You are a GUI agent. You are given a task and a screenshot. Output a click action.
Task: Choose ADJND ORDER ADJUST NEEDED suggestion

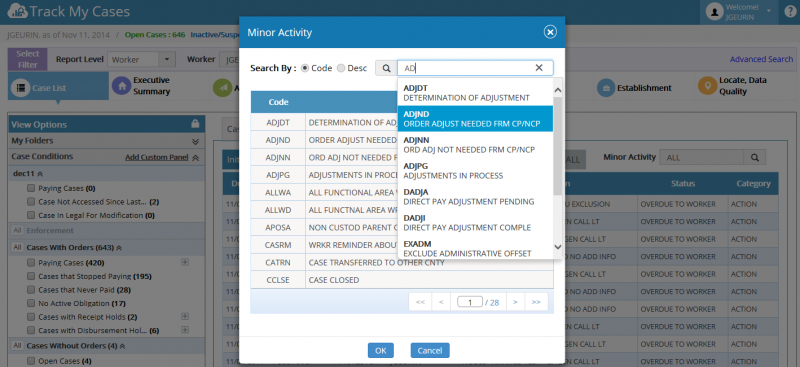coord(475,118)
